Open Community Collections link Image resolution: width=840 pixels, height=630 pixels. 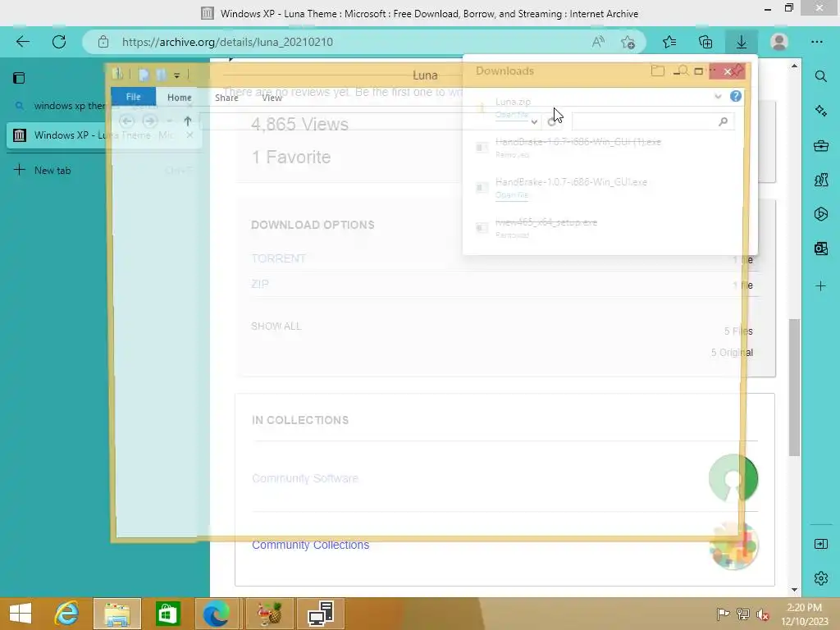pyautogui.click(x=310, y=545)
